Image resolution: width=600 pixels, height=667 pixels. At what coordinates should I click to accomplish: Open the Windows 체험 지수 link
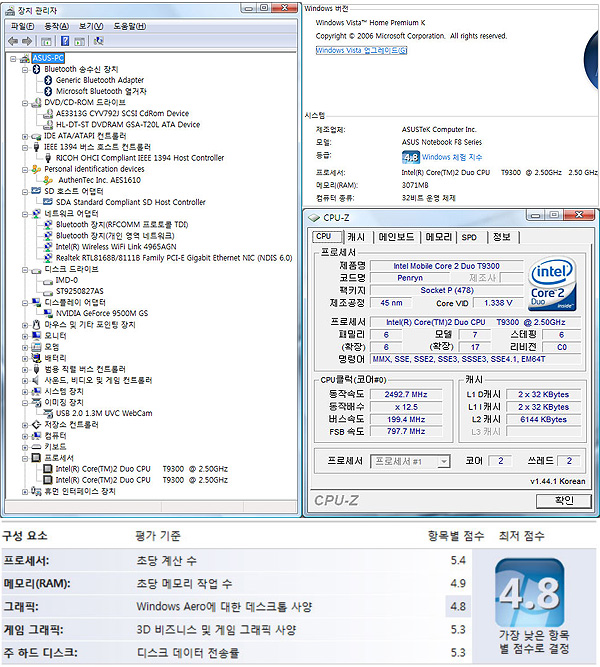pos(452,157)
